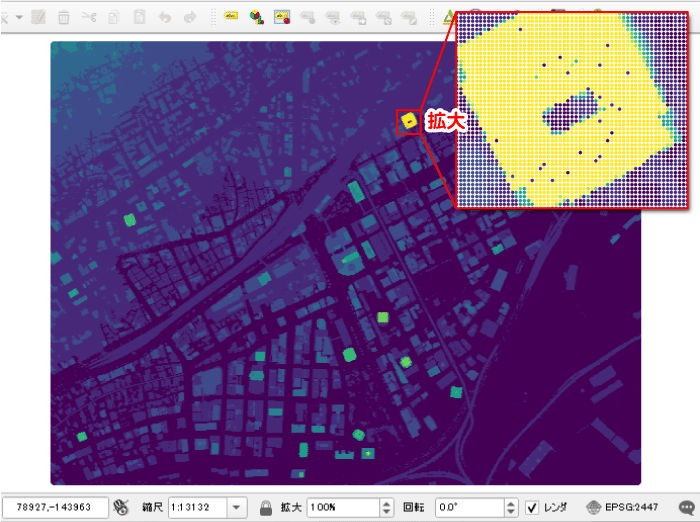This screenshot has height=522, width=700.
Task: Uncheck the レンダ render checkbox
Action: tap(532, 507)
